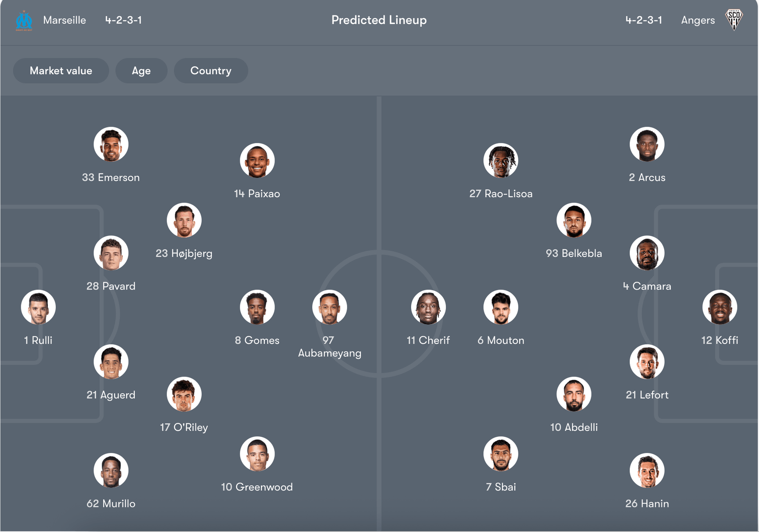Click the Marseille club crest icon
This screenshot has width=759, height=532.
click(24, 21)
